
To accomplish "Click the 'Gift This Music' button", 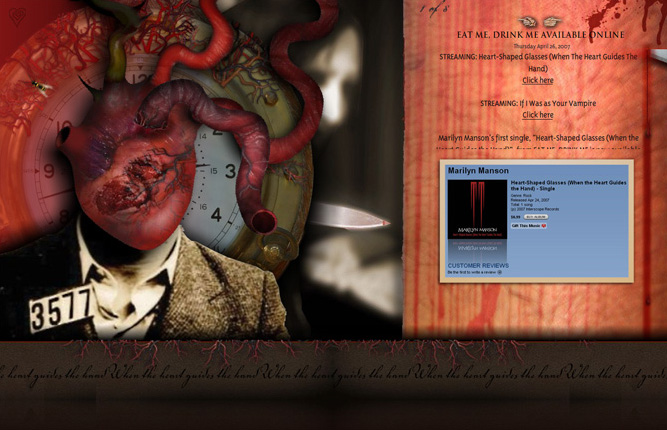I will point(529,226).
